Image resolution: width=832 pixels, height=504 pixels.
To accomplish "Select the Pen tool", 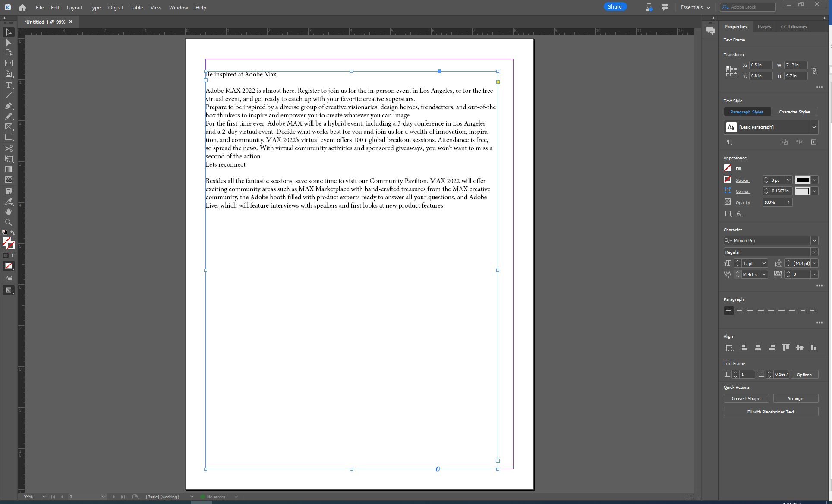I will pyautogui.click(x=9, y=106).
